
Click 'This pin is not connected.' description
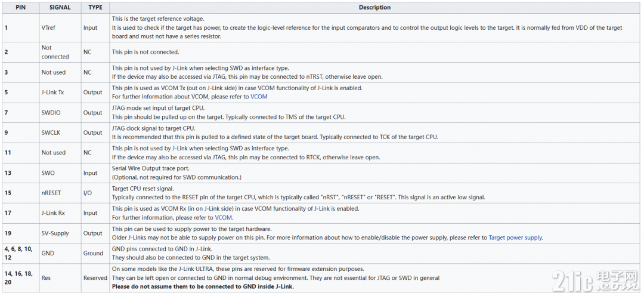(x=145, y=52)
